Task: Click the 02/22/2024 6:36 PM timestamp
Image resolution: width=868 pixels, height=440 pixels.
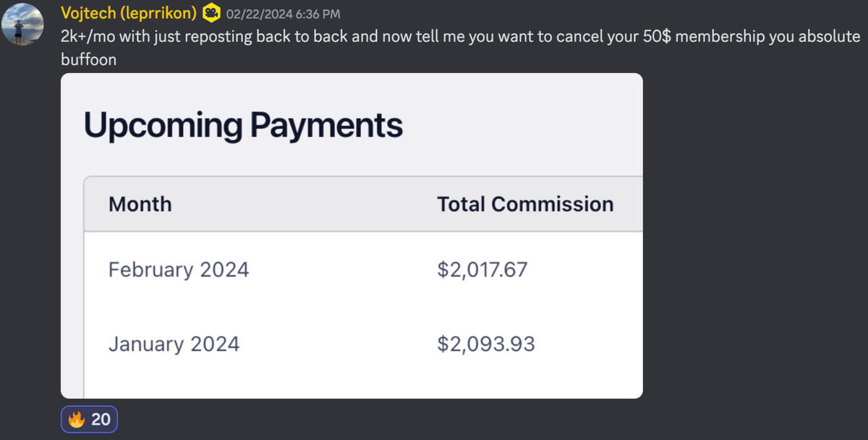Action: 283,14
